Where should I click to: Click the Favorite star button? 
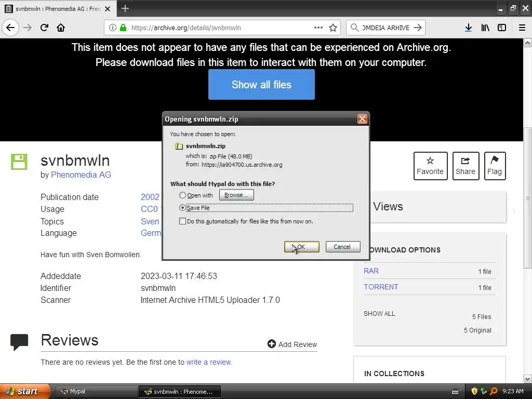pos(430,166)
